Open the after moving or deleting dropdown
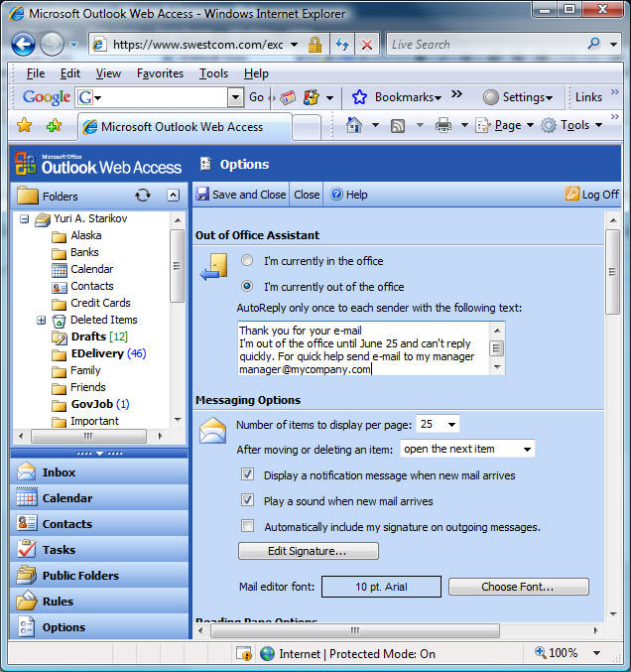Viewport: 631px width, 672px height. click(528, 449)
